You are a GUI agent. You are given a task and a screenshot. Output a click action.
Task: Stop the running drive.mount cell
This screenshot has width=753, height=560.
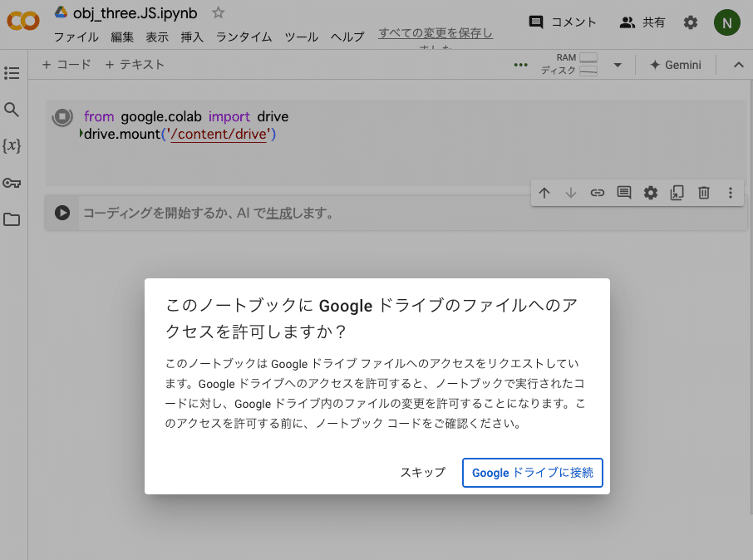coord(62,116)
